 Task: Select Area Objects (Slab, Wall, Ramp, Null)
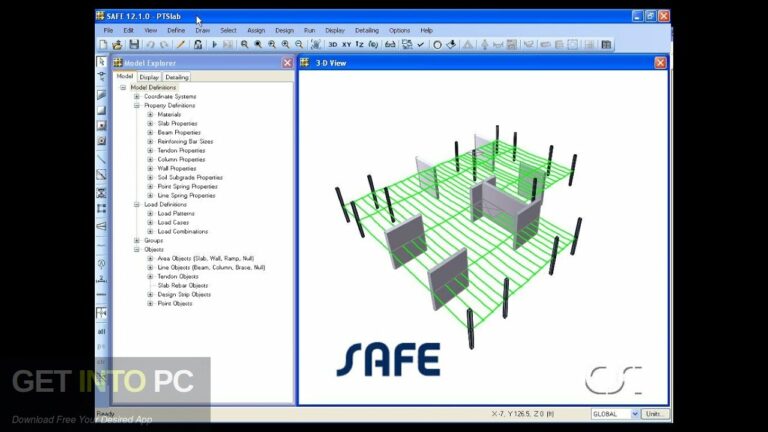pyautogui.click(x=206, y=259)
